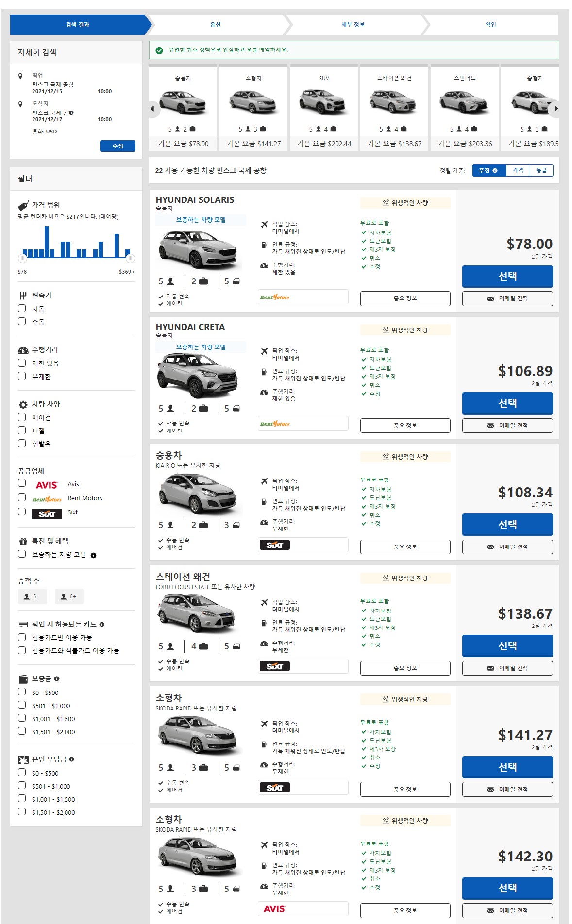Image resolution: width=572 pixels, height=924 pixels.
Task: Filter by 5 passengers button
Action: point(33,596)
